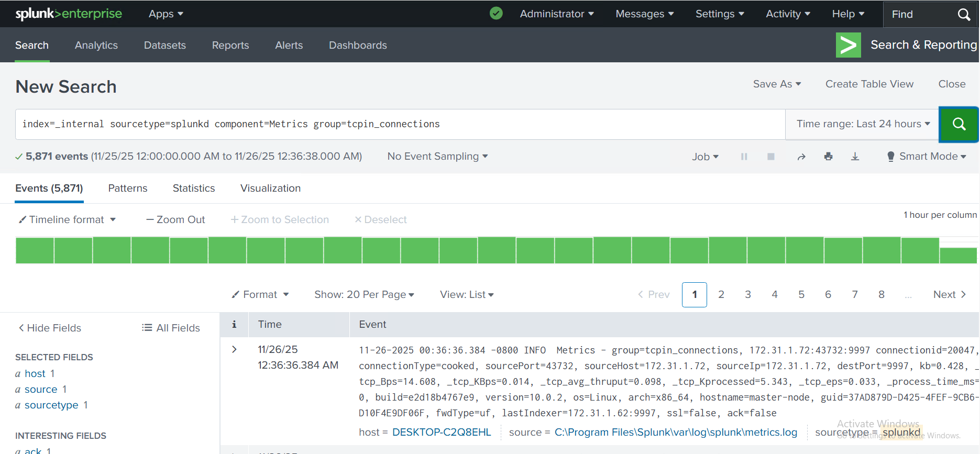Expand the 11/26/25 12:36:36.384 AM event row

(x=234, y=349)
